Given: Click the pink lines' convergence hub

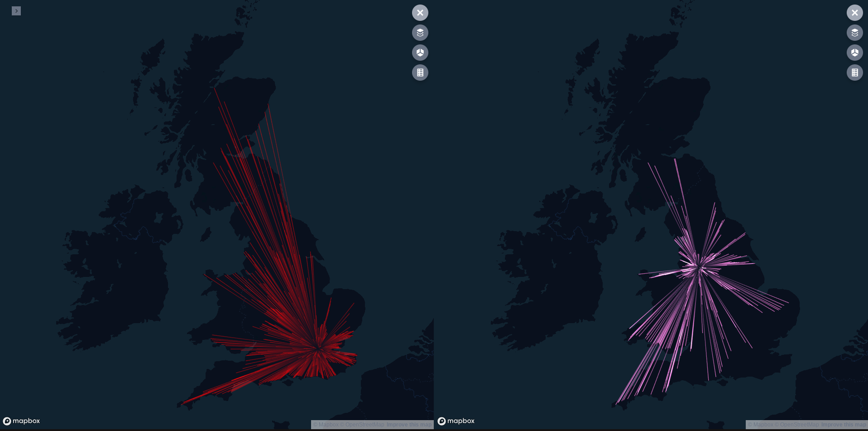Looking at the screenshot, I should (700, 267).
